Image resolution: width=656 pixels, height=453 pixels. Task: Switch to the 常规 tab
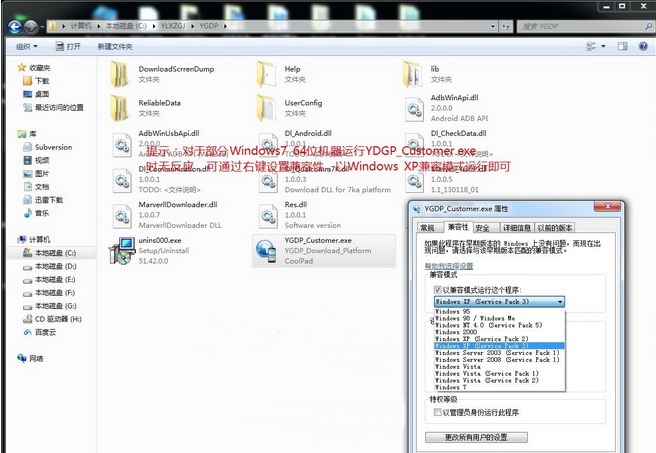(x=428, y=228)
